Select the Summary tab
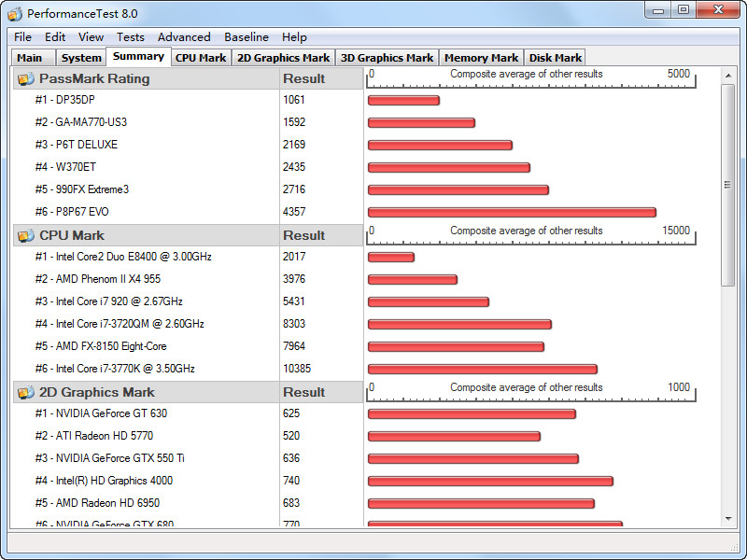 coord(138,56)
